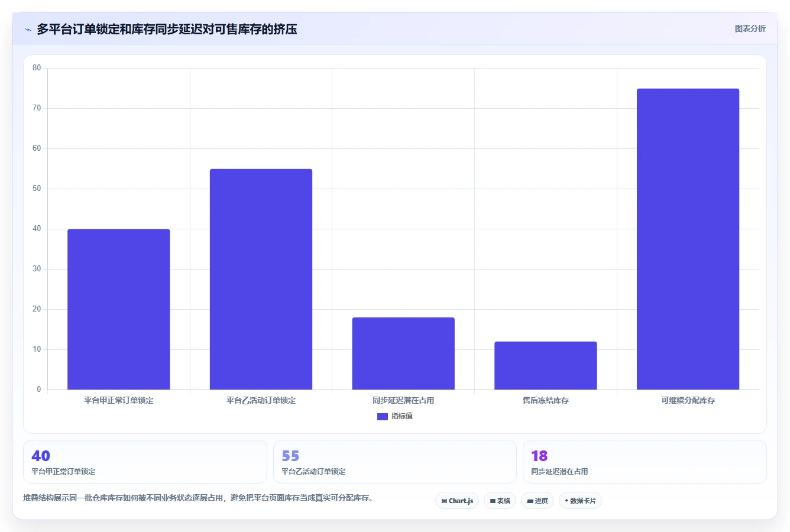
Task: Click the 同步延迟潜在占用 bar in chart
Action: click(403, 353)
